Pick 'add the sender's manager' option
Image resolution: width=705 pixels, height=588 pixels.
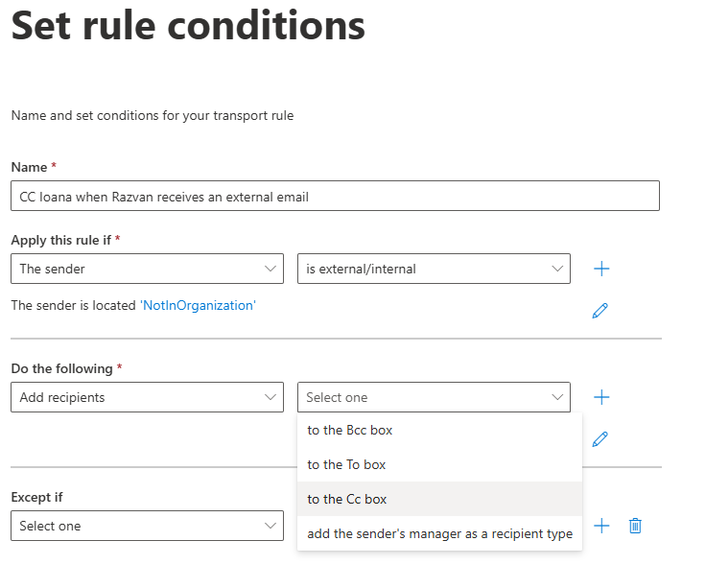[x=439, y=533]
